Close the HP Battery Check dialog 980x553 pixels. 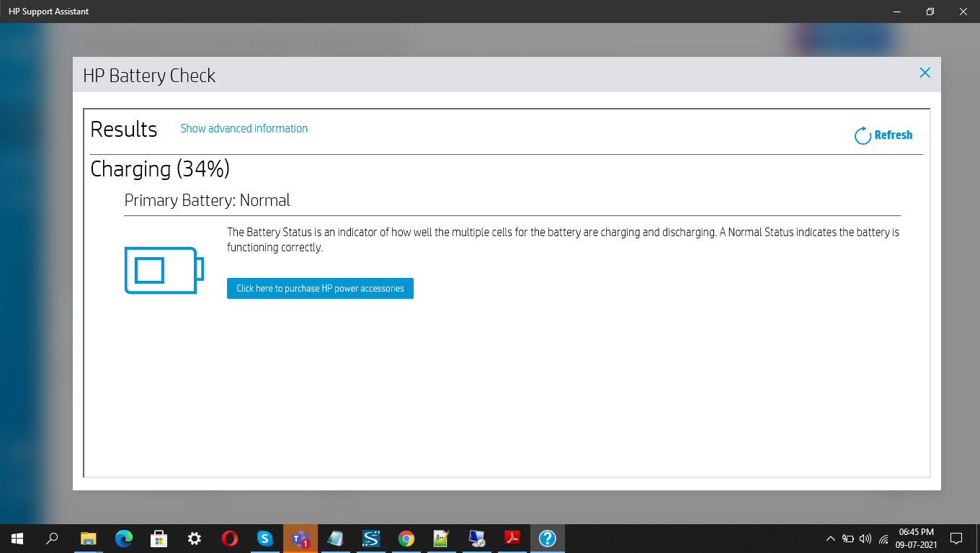coord(925,73)
